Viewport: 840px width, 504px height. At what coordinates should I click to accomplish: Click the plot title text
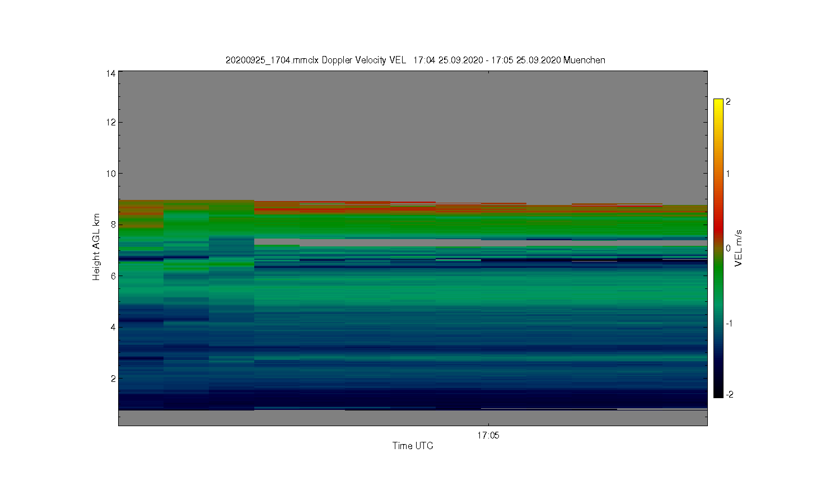click(x=415, y=60)
